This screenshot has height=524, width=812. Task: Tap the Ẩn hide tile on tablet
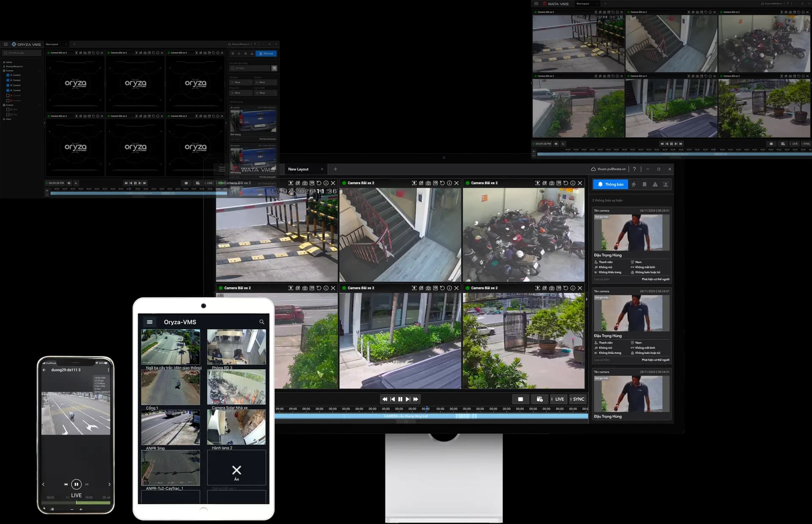(x=236, y=467)
